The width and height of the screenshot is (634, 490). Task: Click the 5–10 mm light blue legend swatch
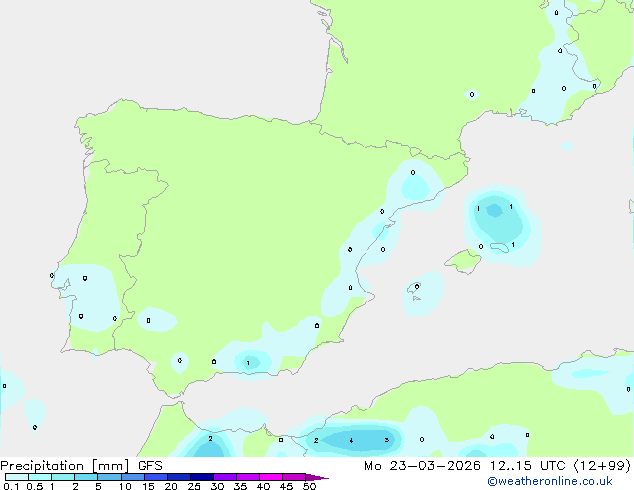pyautogui.click(x=109, y=477)
